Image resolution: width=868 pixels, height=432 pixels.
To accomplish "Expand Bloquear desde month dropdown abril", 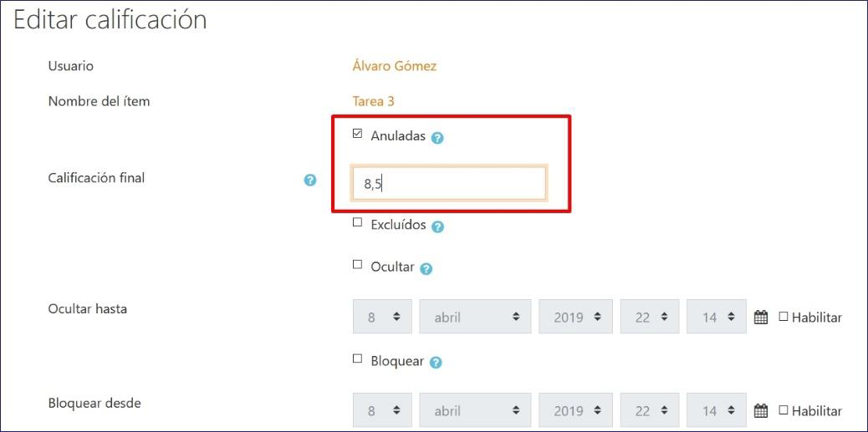I will [x=475, y=411].
